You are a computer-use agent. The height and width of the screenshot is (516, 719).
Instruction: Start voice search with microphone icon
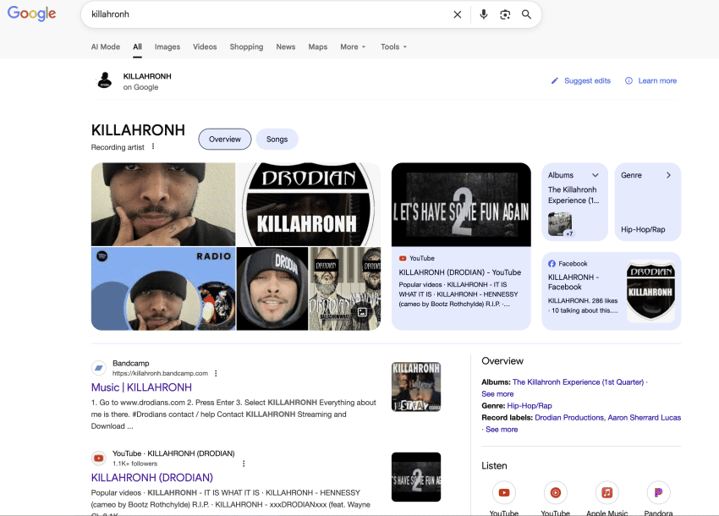coord(483,15)
